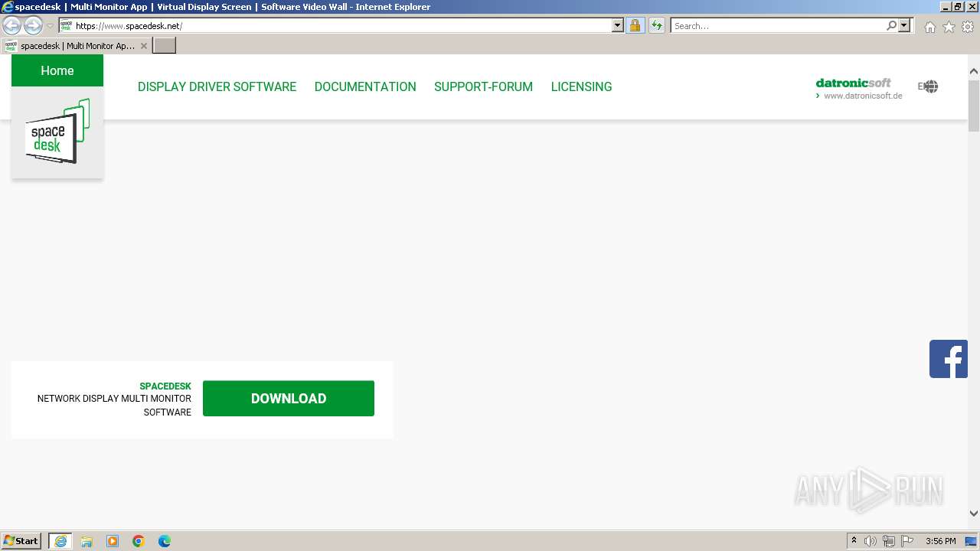Click the green Home menu button

click(x=57, y=70)
